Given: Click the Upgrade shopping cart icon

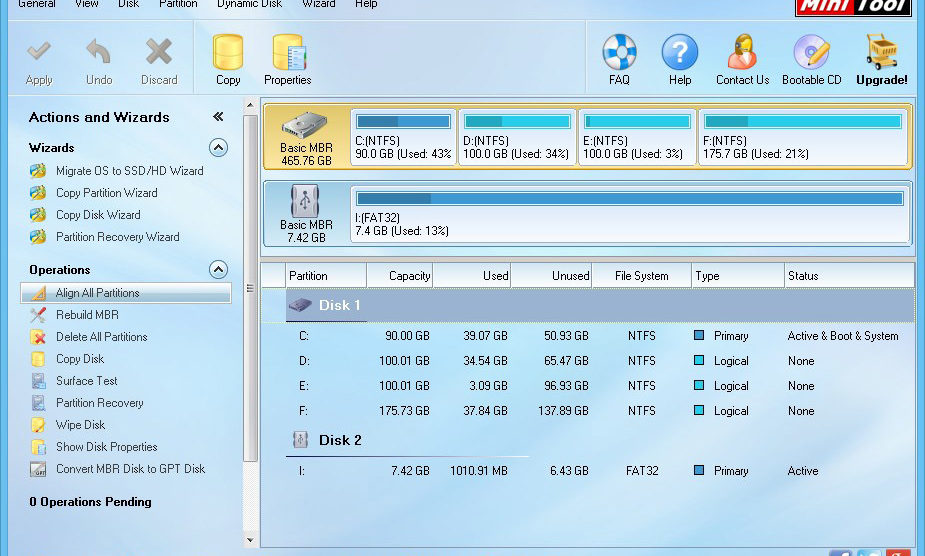Looking at the screenshot, I should point(881,53).
